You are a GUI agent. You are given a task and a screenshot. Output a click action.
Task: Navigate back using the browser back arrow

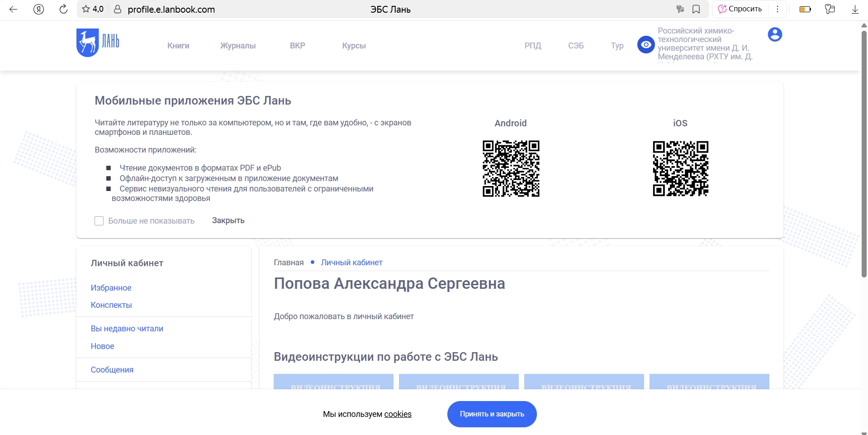click(14, 9)
